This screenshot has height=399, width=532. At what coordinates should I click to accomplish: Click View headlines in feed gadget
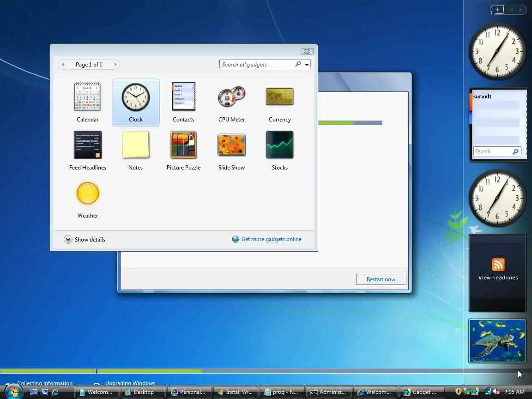498,278
